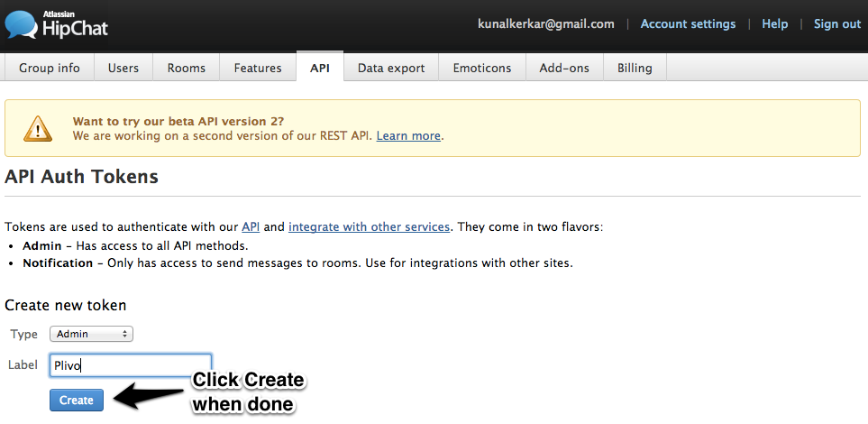The width and height of the screenshot is (868, 424).
Task: Open the Add-ons tab
Action: (x=564, y=69)
